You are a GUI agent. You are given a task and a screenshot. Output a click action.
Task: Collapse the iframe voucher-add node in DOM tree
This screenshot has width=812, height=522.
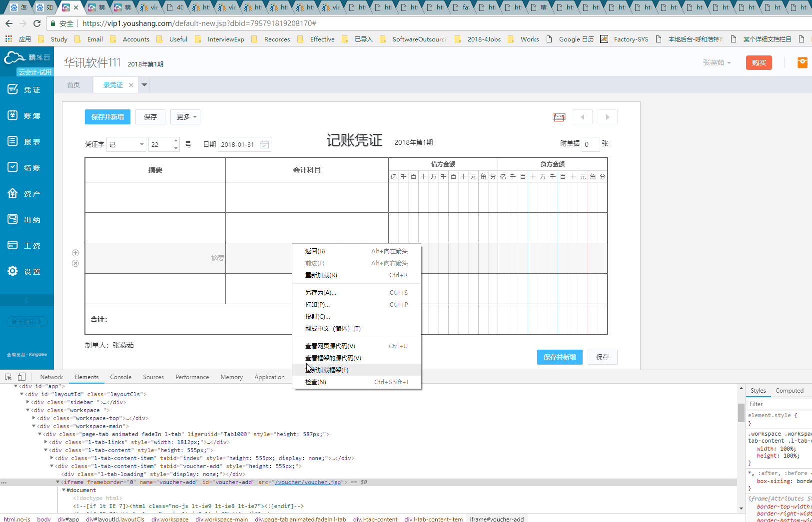58,482
